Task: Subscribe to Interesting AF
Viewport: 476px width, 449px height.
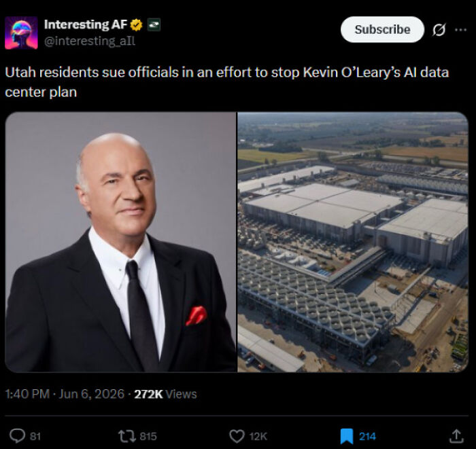Action: [382, 29]
